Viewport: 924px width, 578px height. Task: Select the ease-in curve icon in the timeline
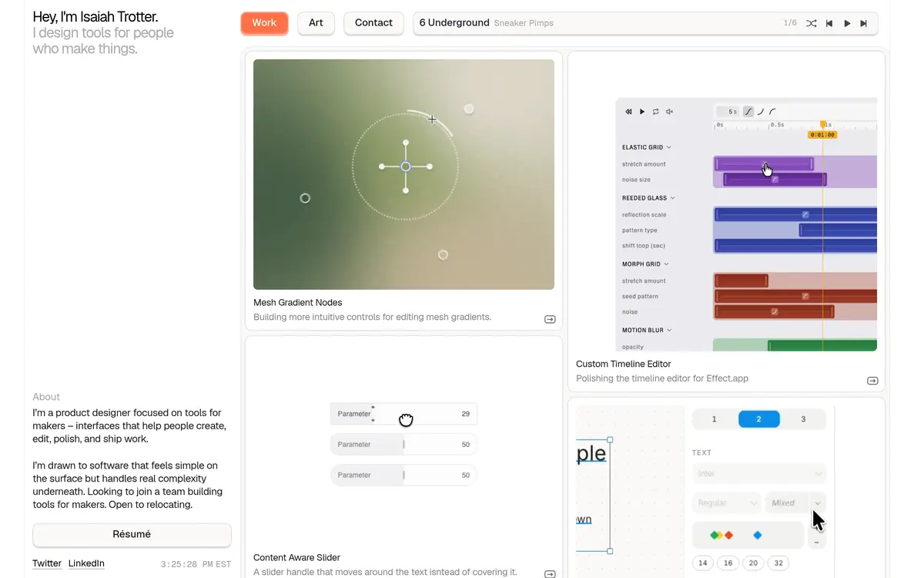(761, 112)
